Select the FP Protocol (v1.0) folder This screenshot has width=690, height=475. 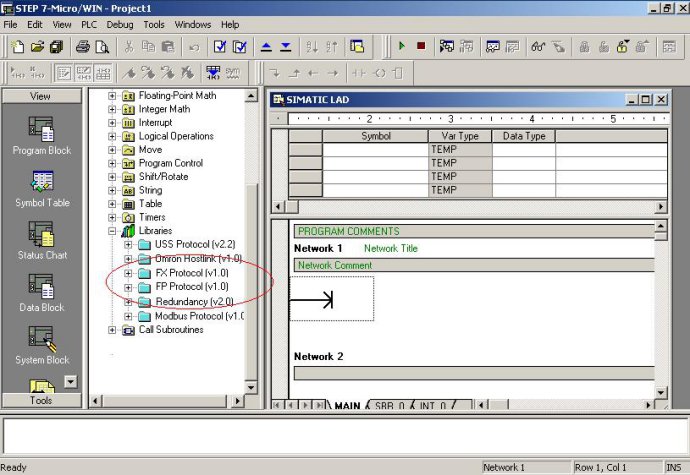[x=192, y=287]
